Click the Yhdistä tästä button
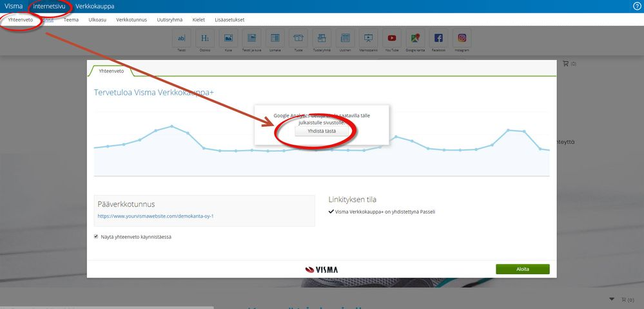 [x=322, y=131]
